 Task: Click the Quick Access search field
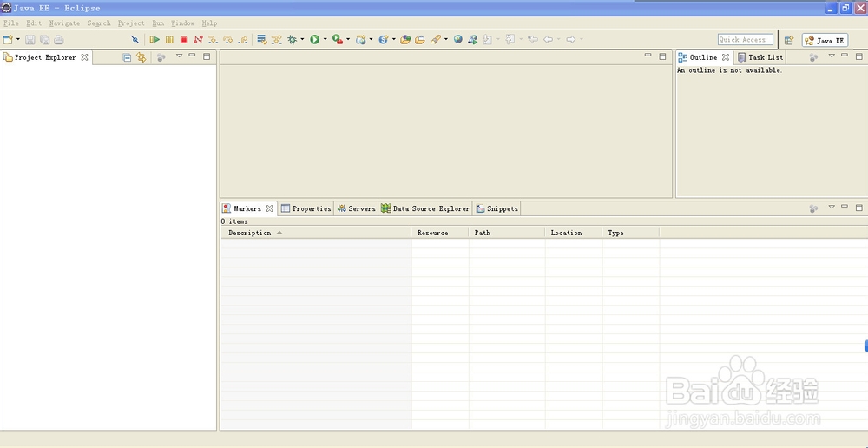[745, 40]
